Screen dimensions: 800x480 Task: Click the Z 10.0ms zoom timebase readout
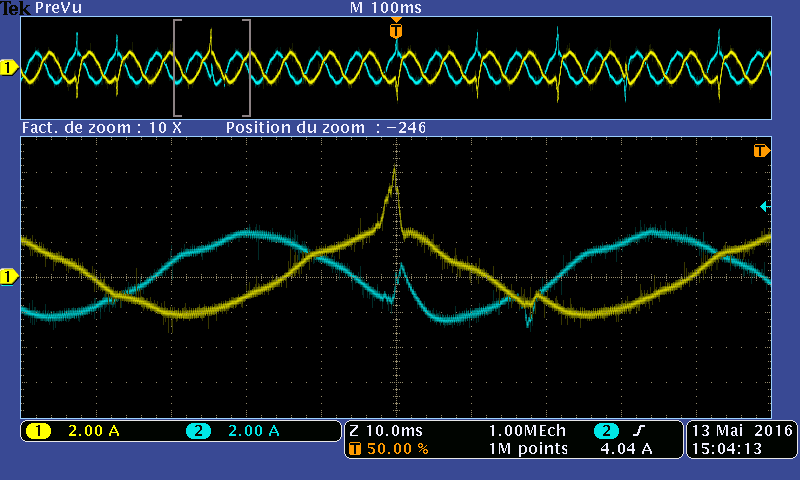386,431
